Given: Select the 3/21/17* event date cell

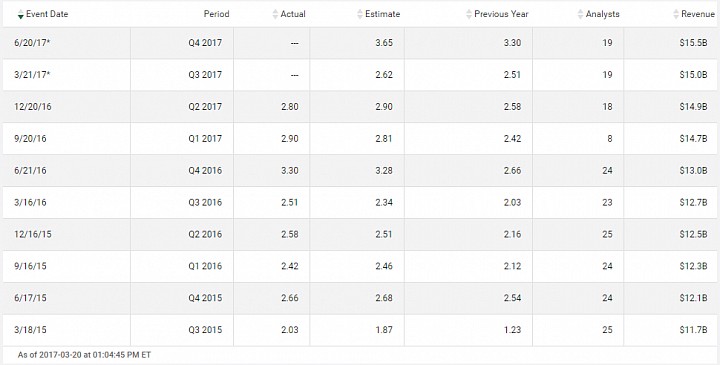Looking at the screenshot, I should click(x=67, y=75).
